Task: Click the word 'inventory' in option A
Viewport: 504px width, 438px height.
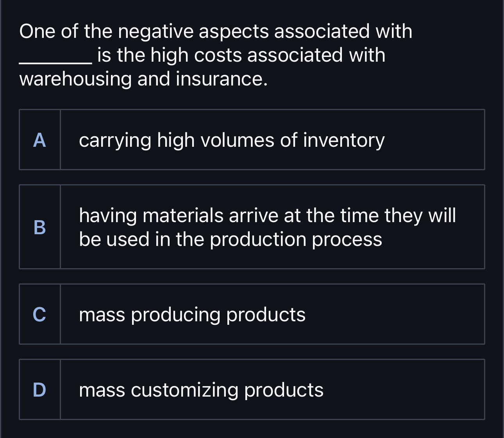Action: (344, 141)
